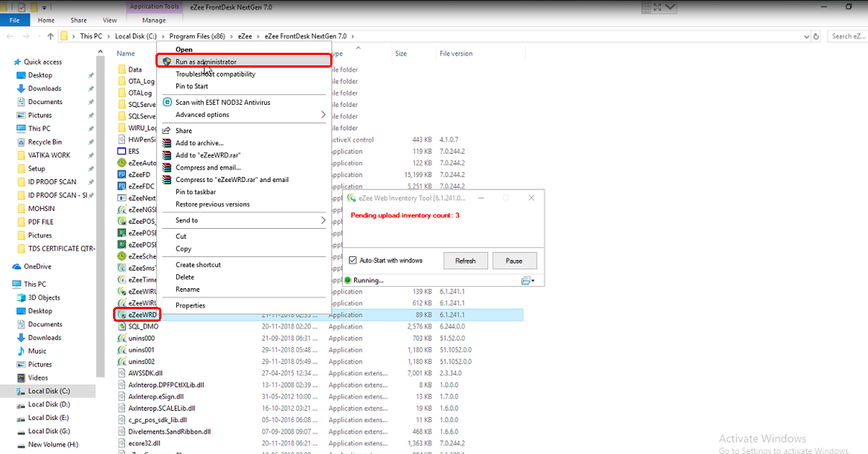Click eZee in the address breadcrumb
The image size is (868, 454).
245,36
